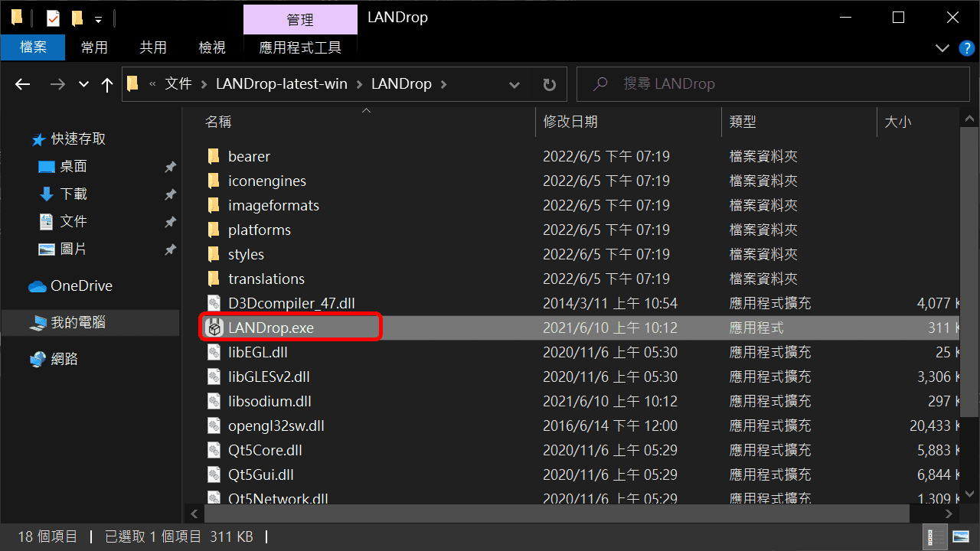The image size is (980, 551).
Task: Click 文件 in the breadcrumb path
Action: pyautogui.click(x=178, y=84)
